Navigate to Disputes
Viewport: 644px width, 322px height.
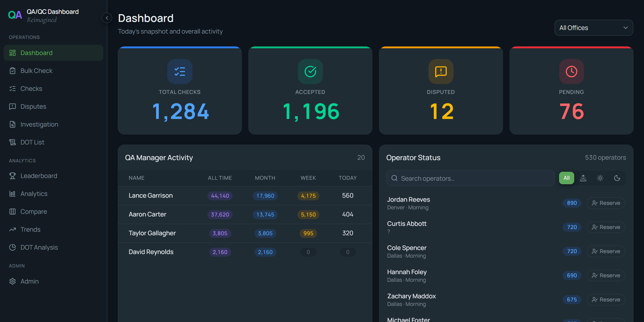tap(53, 106)
